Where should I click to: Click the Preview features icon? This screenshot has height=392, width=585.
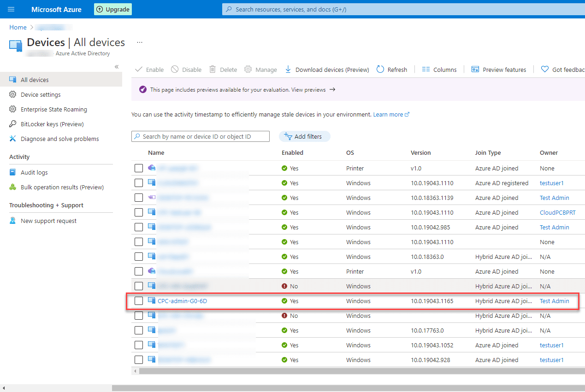coord(475,69)
